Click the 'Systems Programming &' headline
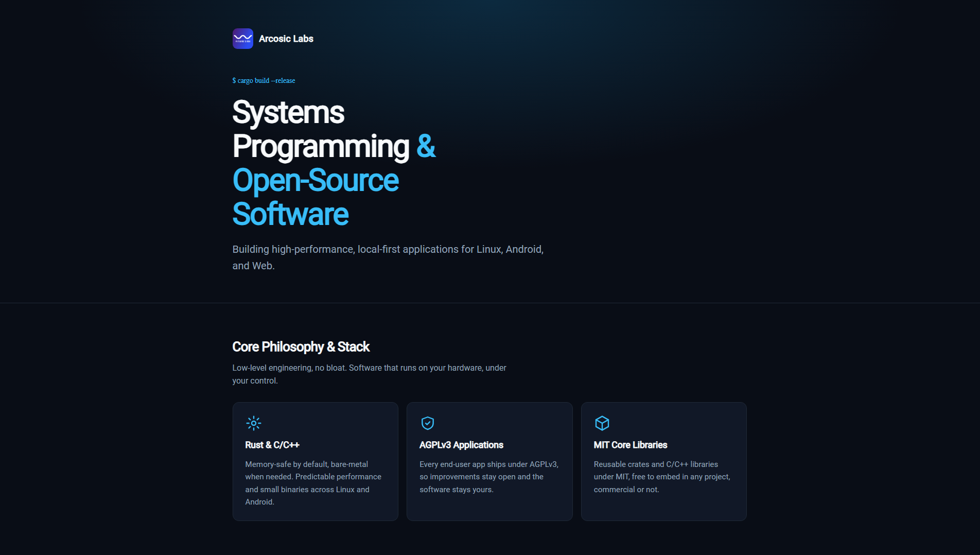This screenshot has height=555, width=980. 334,129
